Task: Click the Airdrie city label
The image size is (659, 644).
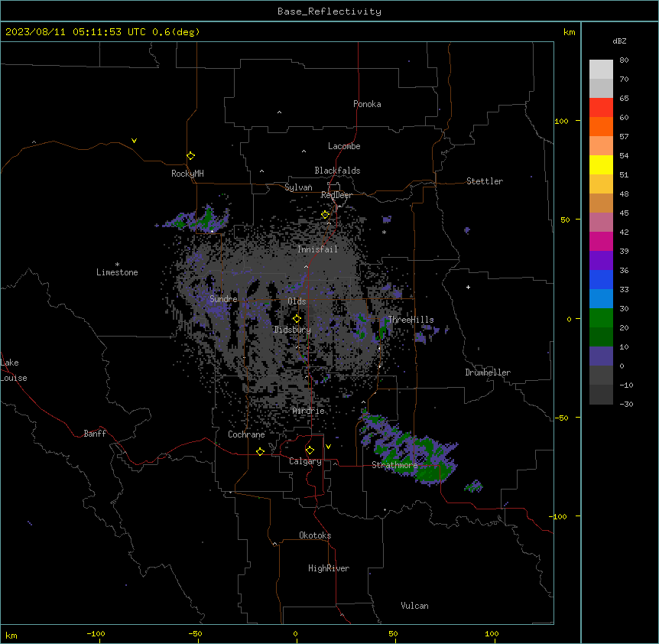Action: [x=309, y=411]
